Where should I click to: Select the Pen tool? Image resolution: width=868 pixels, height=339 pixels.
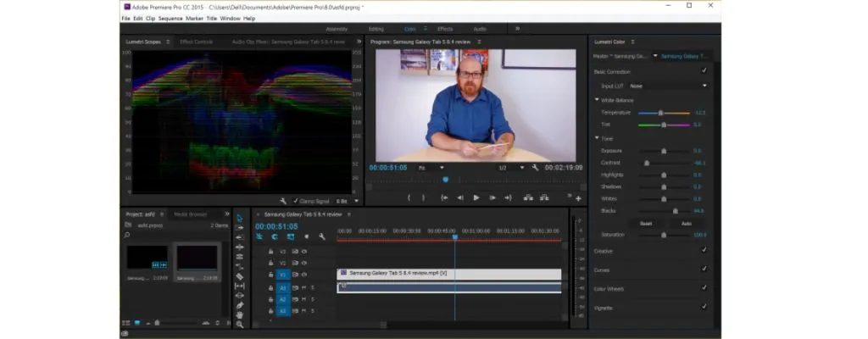click(x=240, y=305)
